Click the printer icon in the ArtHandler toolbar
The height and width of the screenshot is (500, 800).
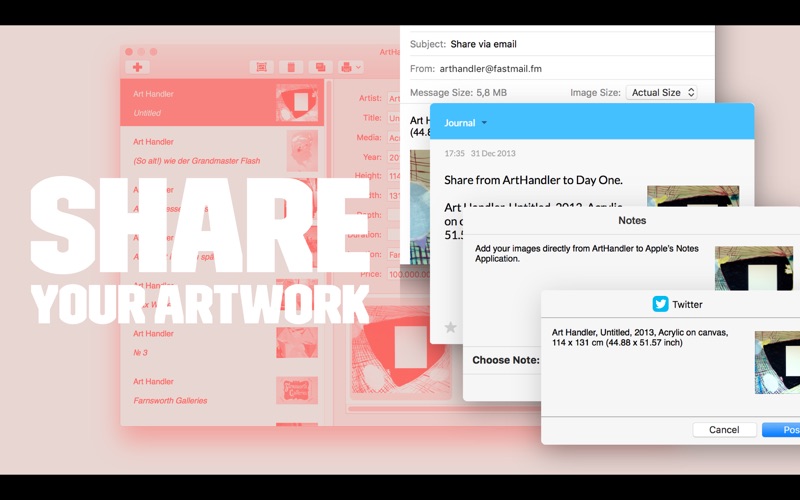point(346,67)
